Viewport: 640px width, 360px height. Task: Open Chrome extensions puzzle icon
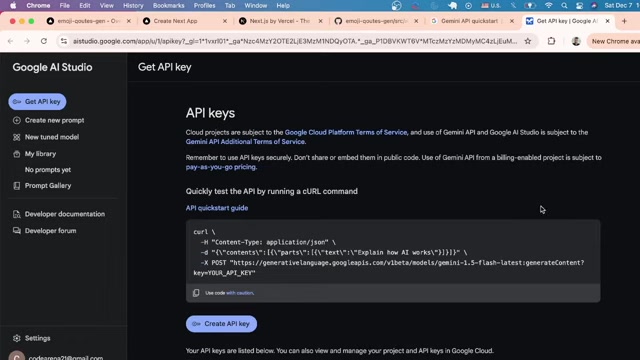pyautogui.click(x=551, y=41)
